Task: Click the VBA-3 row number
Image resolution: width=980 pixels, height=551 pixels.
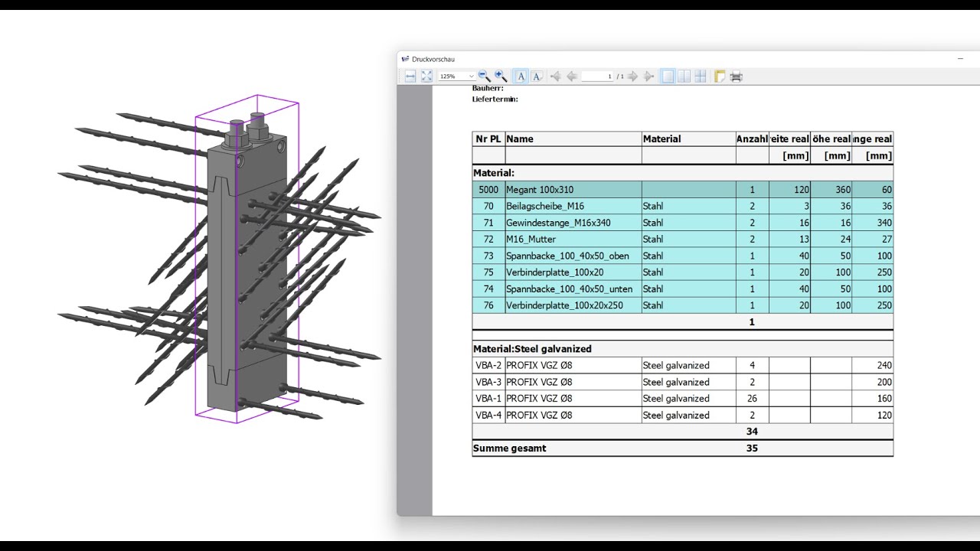Action: pos(488,382)
